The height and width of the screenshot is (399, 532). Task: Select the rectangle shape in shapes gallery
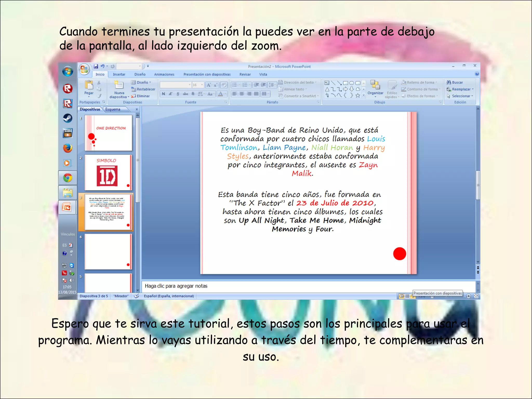345,83
